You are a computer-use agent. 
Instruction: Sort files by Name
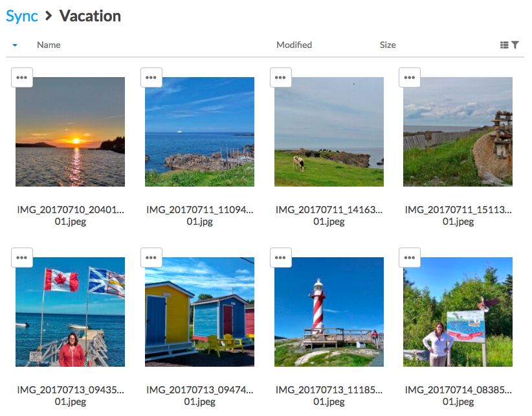(50, 45)
